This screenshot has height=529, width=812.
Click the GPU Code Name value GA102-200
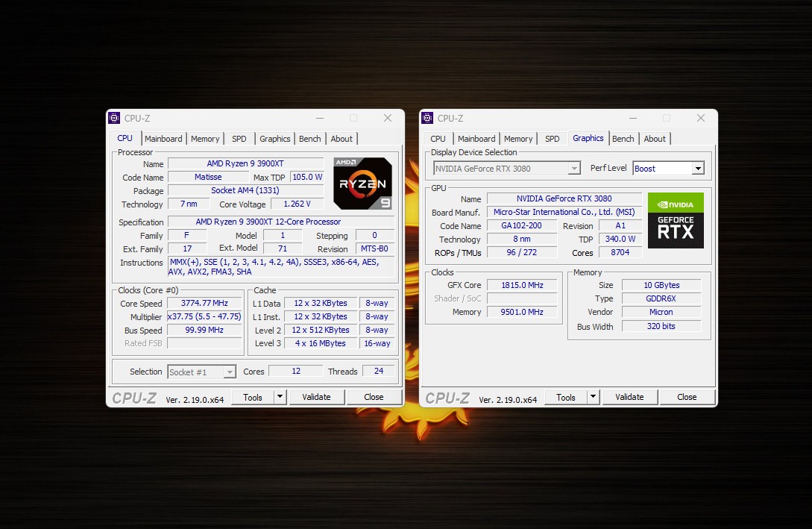pos(521,225)
